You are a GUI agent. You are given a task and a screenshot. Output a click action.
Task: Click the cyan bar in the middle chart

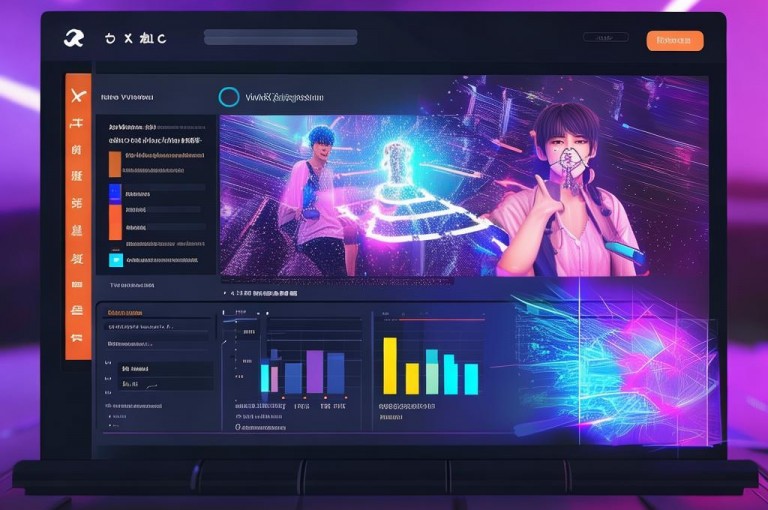tap(265, 378)
